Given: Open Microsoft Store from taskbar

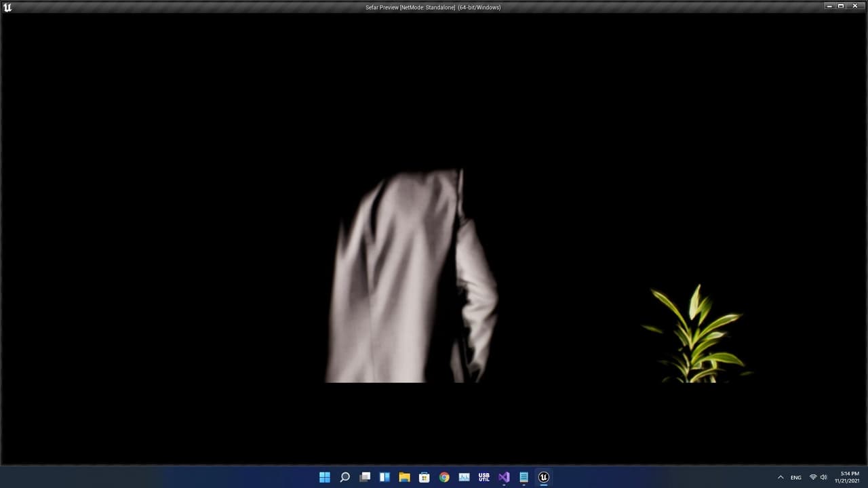Looking at the screenshot, I should click(425, 477).
